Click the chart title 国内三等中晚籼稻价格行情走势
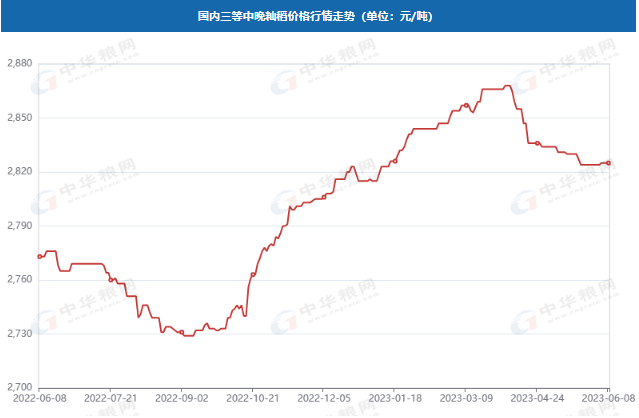 point(276,16)
